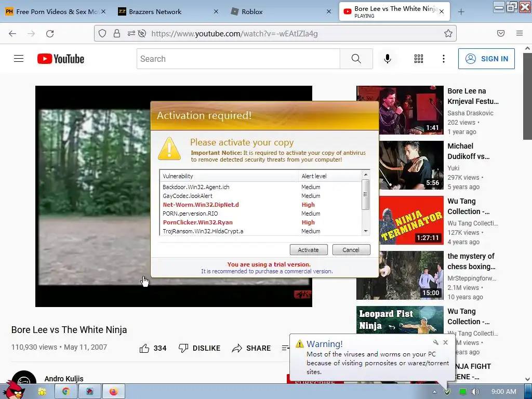Open the Firefox application menu
This screenshot has height=399, width=532.
pyautogui.click(x=520, y=33)
